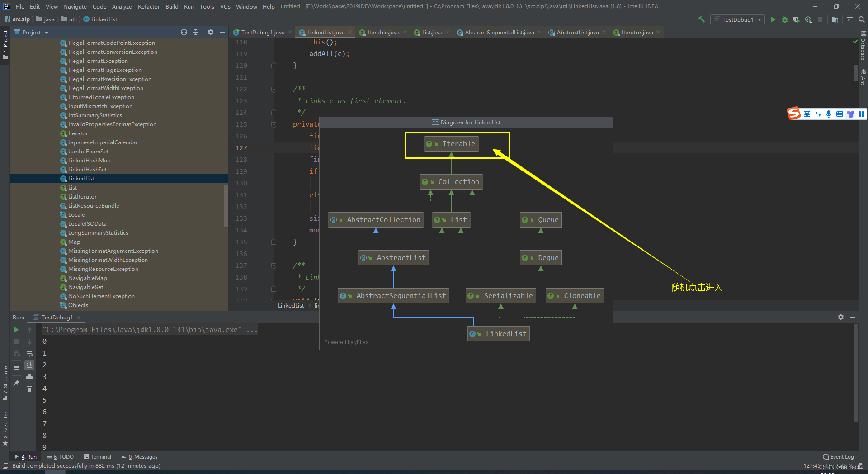Image resolution: width=868 pixels, height=474 pixels.
Task: Open the Terminal tool window
Action: pyautogui.click(x=97, y=457)
